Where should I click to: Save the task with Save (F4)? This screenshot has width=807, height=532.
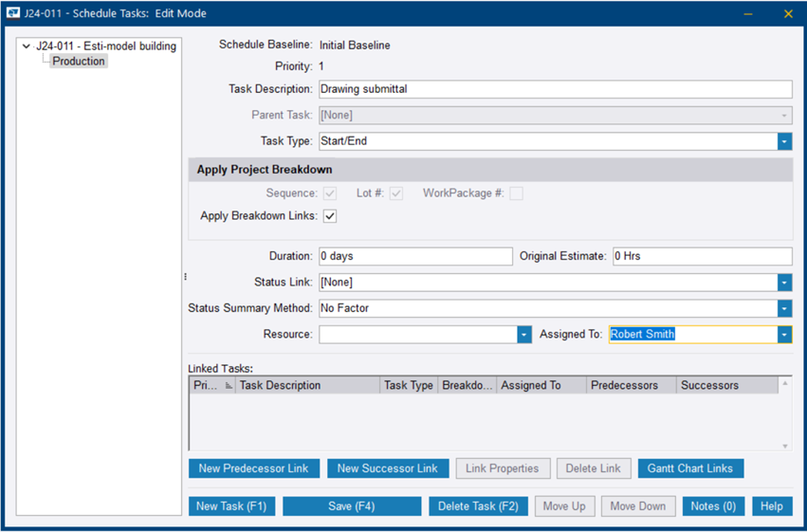352,506
